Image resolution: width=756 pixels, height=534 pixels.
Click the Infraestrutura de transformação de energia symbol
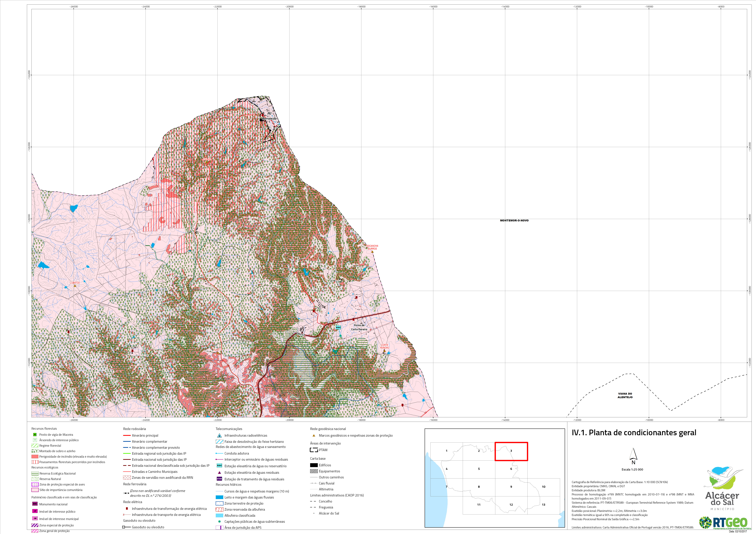pyautogui.click(x=127, y=509)
